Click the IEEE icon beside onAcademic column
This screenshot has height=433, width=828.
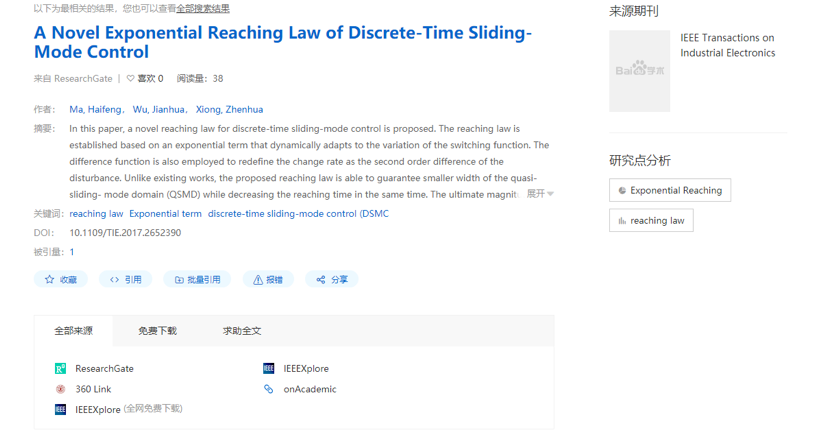[x=269, y=369]
